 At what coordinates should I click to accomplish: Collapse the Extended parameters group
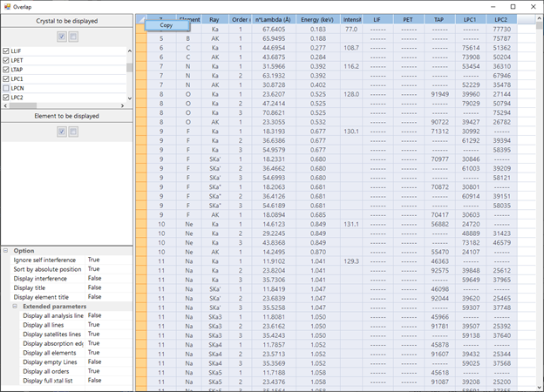(15, 307)
